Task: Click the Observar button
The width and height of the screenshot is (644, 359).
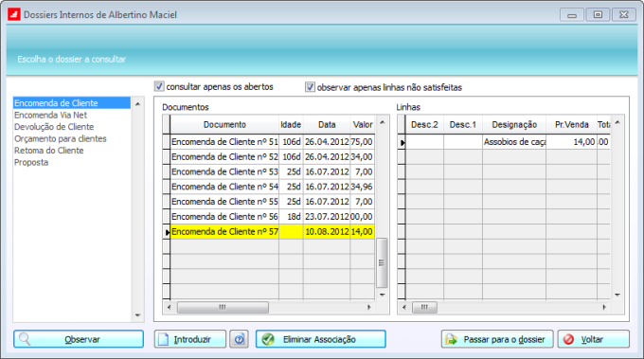Action: click(79, 339)
